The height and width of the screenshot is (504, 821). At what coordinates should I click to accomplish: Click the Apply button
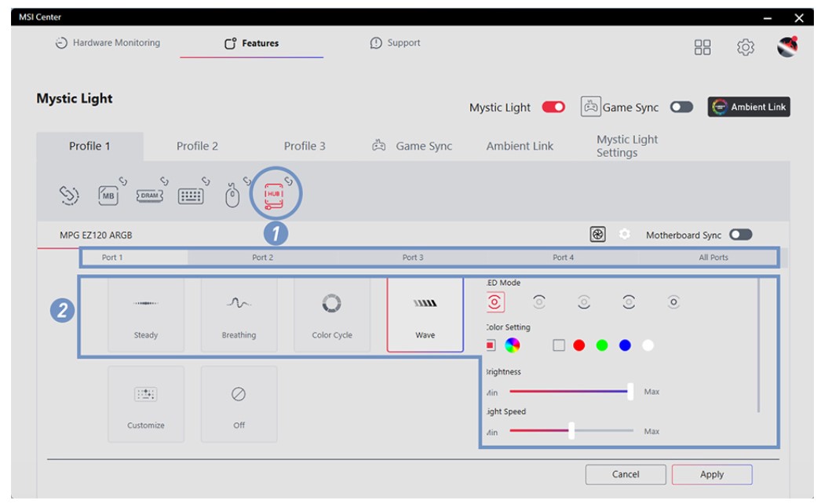[x=711, y=474]
